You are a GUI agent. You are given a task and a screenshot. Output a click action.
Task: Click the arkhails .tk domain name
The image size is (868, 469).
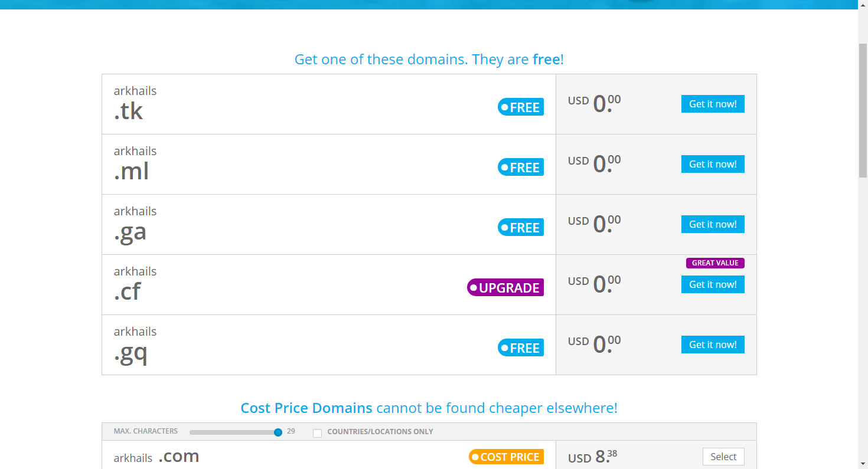(135, 103)
